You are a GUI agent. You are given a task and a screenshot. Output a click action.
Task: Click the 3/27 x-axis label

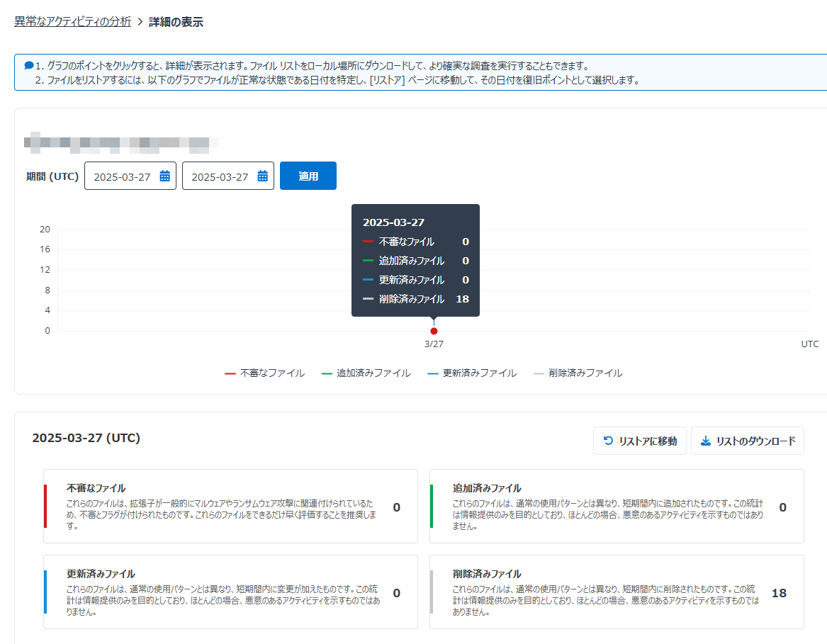click(x=434, y=344)
